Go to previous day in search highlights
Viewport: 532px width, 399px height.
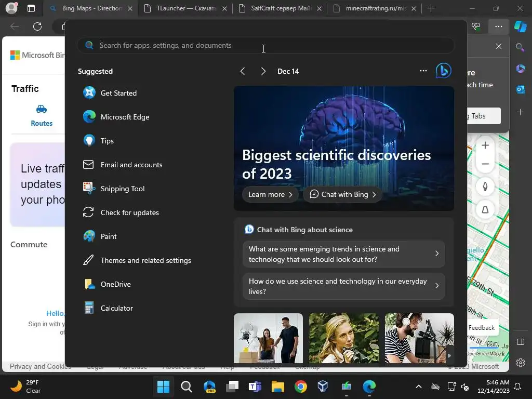point(242,71)
